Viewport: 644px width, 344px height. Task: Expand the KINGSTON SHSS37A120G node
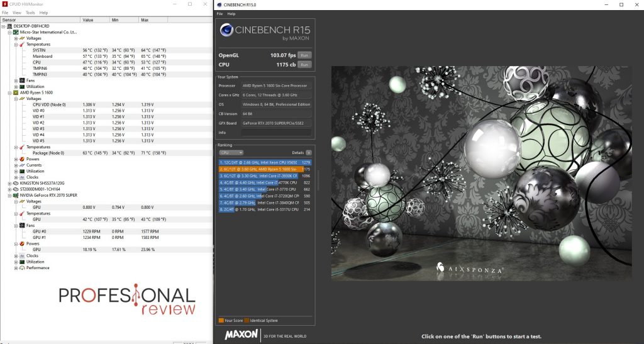tap(9, 184)
